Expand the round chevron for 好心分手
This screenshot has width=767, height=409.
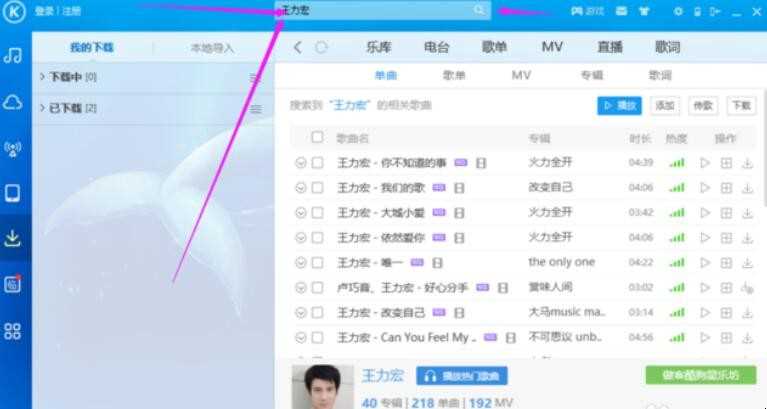tap(300, 288)
